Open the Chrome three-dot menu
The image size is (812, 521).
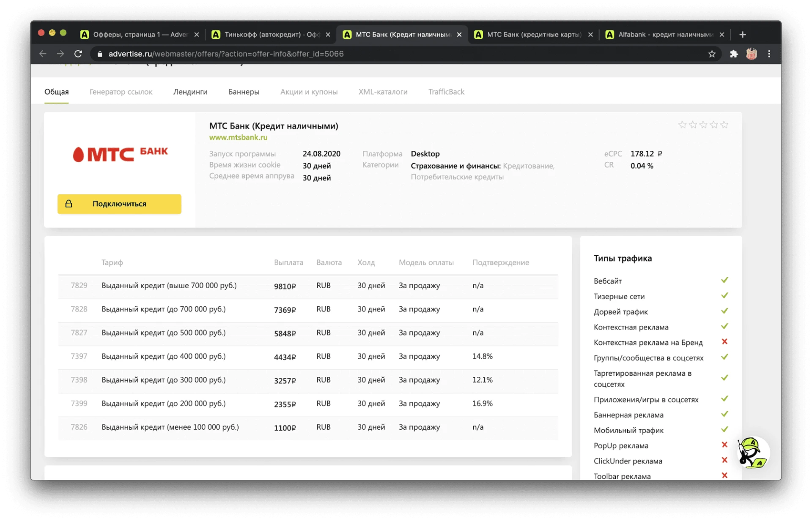(769, 54)
